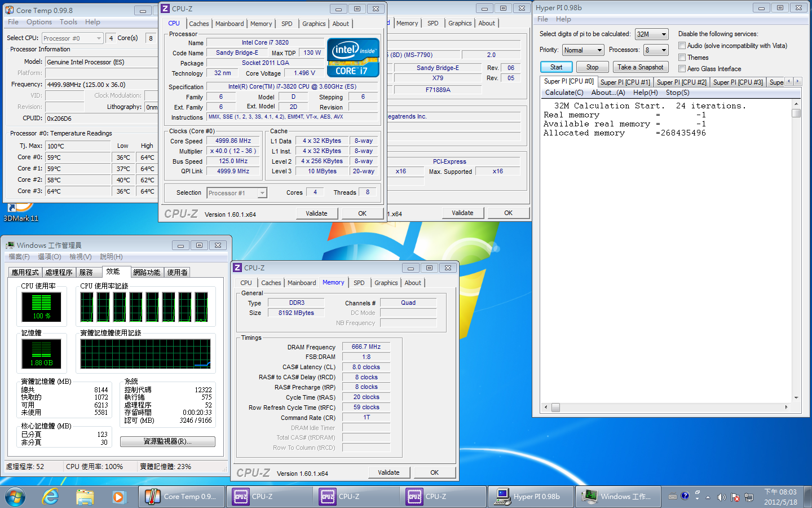Image resolution: width=812 pixels, height=508 pixels.
Task: Click Validate in the CPU-Z Memory window
Action: coord(389,472)
